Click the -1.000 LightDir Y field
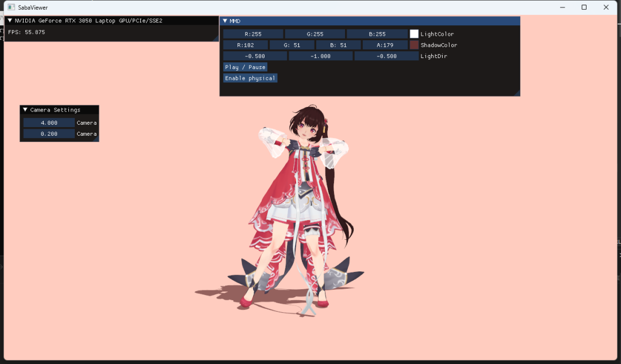621x364 pixels. coord(320,56)
